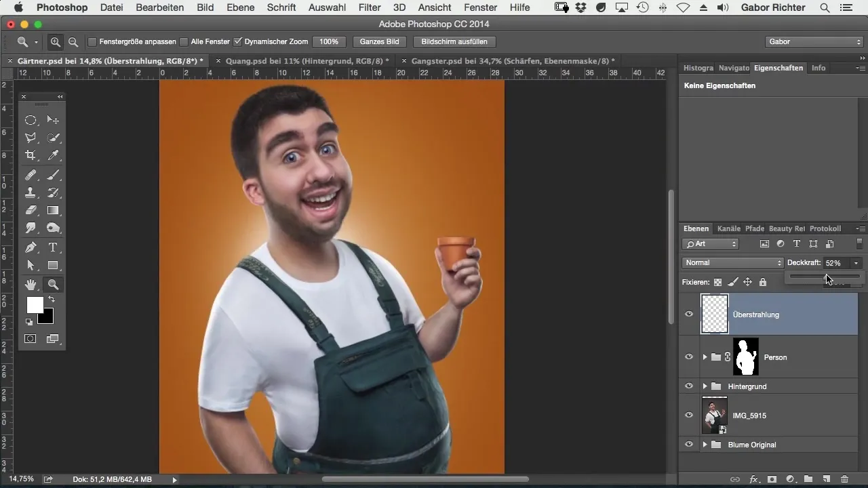Switch to the Kanäle tab

coord(729,229)
